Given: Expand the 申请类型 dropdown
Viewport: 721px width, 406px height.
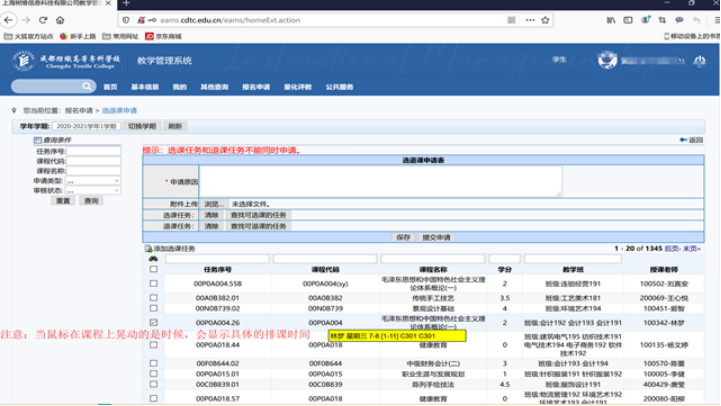Looking at the screenshot, I should point(93,180).
